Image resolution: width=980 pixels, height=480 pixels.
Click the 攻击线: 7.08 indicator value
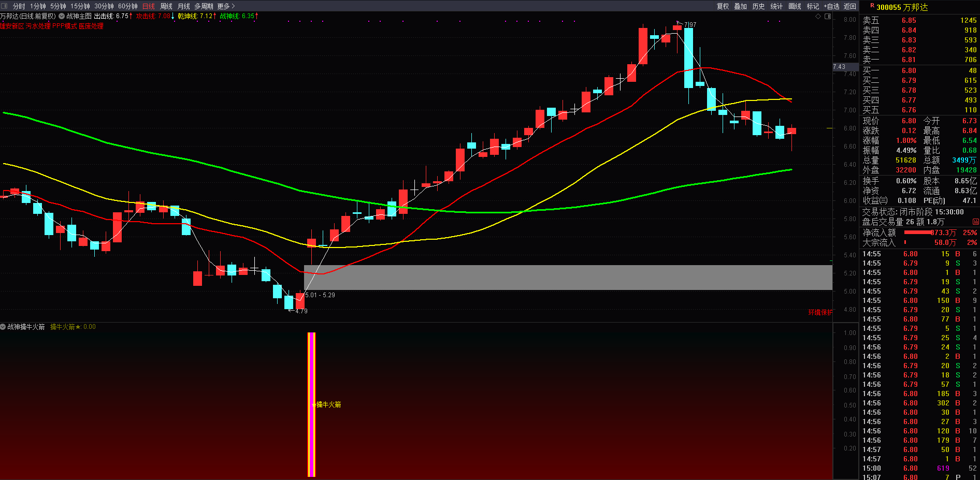(x=155, y=16)
